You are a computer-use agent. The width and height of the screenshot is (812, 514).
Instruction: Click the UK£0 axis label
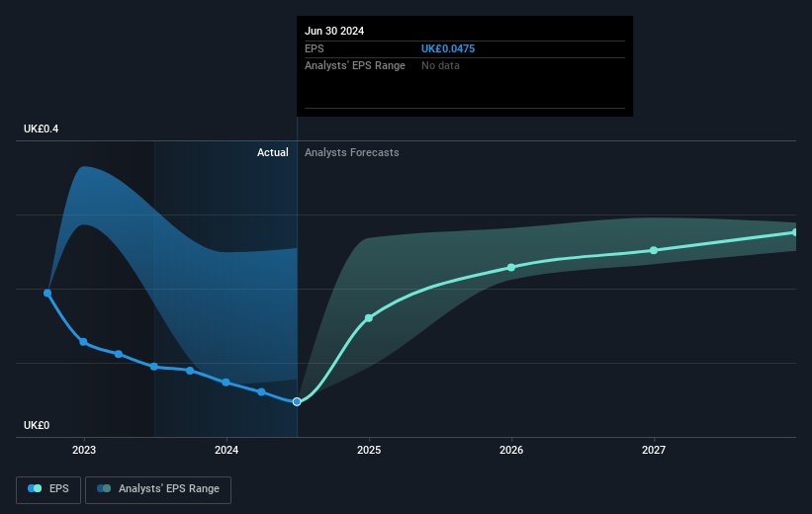tap(37, 425)
